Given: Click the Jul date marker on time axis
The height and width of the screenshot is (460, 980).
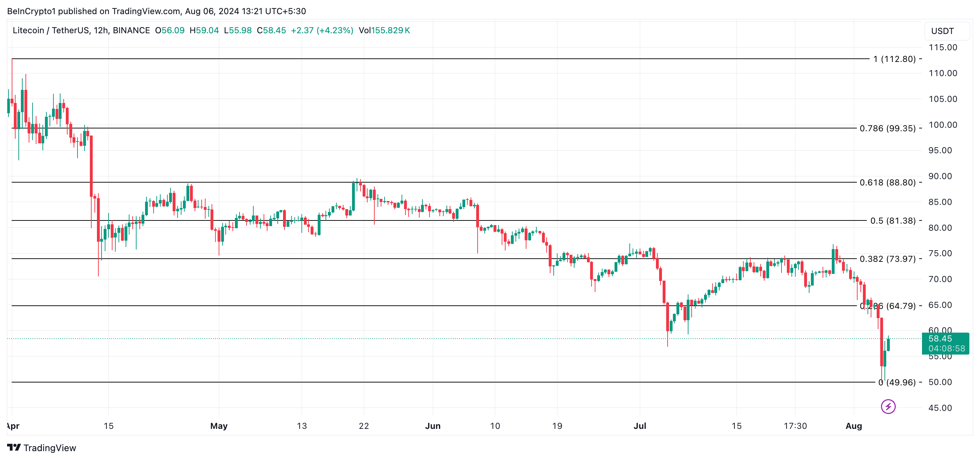Looking at the screenshot, I should point(640,426).
